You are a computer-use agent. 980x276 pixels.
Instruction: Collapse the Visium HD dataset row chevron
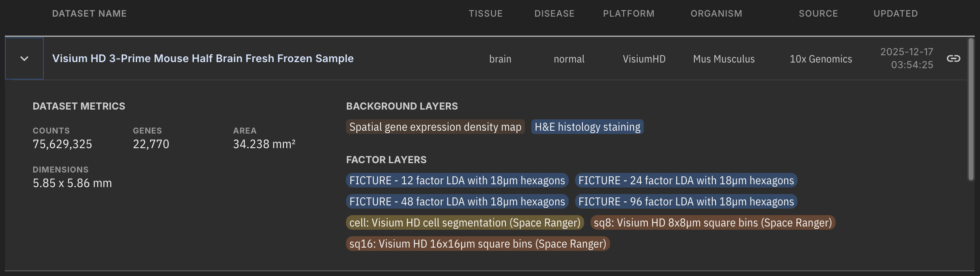click(x=24, y=58)
